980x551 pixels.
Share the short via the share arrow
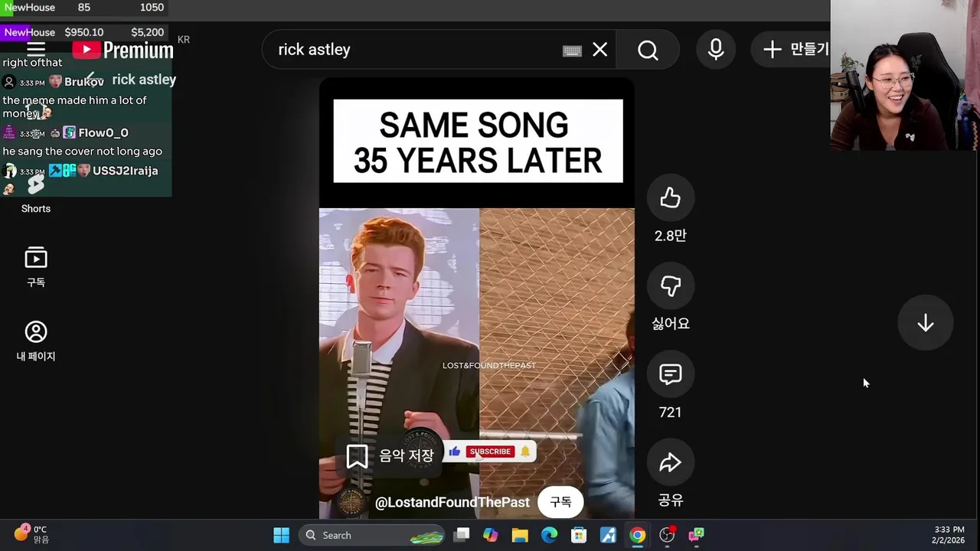point(670,462)
